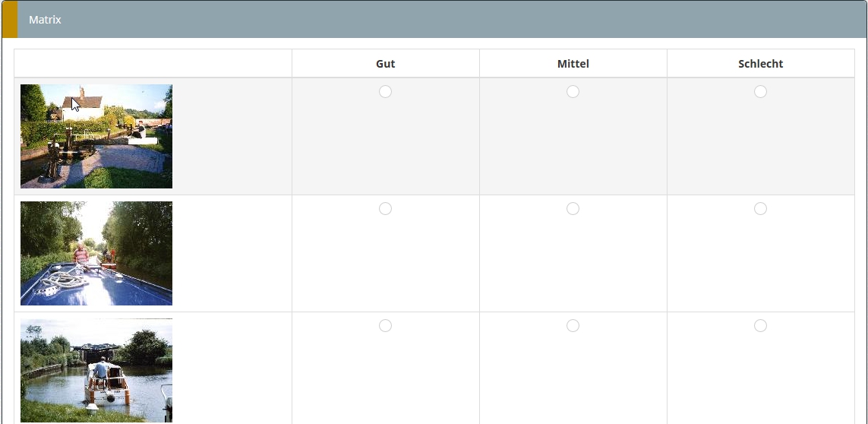Click blank cell space beside the narrowboat photo
868x424 pixels.
click(232, 254)
